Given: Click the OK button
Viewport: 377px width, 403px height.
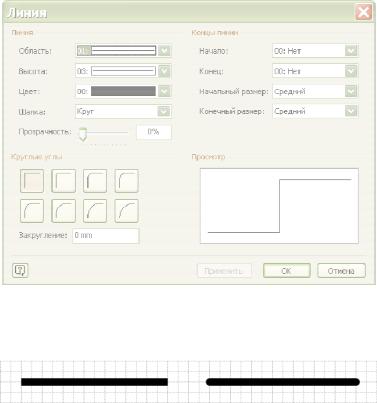Looking at the screenshot, I should (x=287, y=271).
